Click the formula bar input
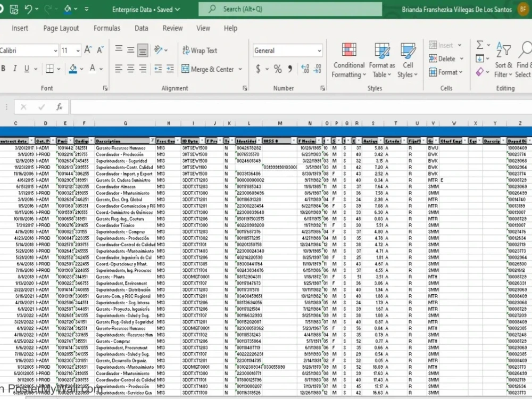Screen dimensions: 532x399 (x=301, y=107)
